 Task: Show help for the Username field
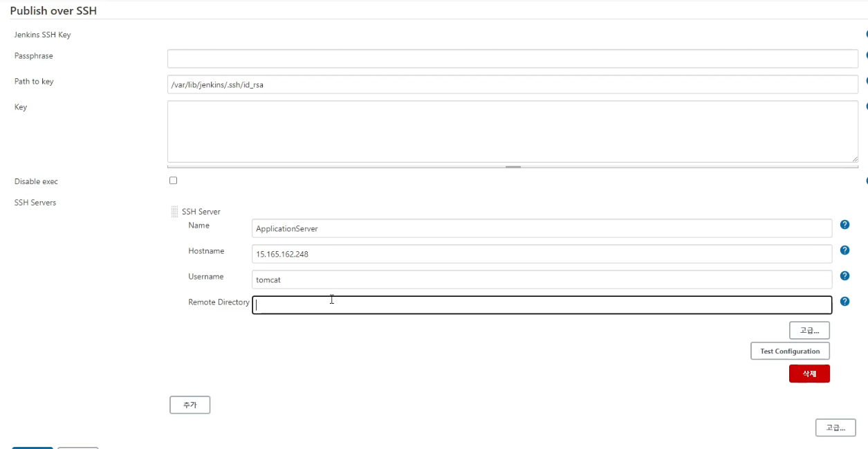[x=844, y=276]
